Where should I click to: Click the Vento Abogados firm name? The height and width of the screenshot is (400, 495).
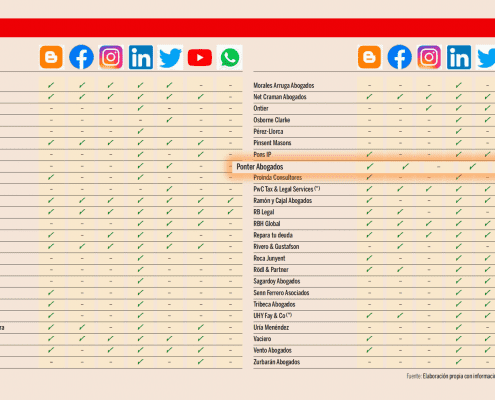coord(272,350)
